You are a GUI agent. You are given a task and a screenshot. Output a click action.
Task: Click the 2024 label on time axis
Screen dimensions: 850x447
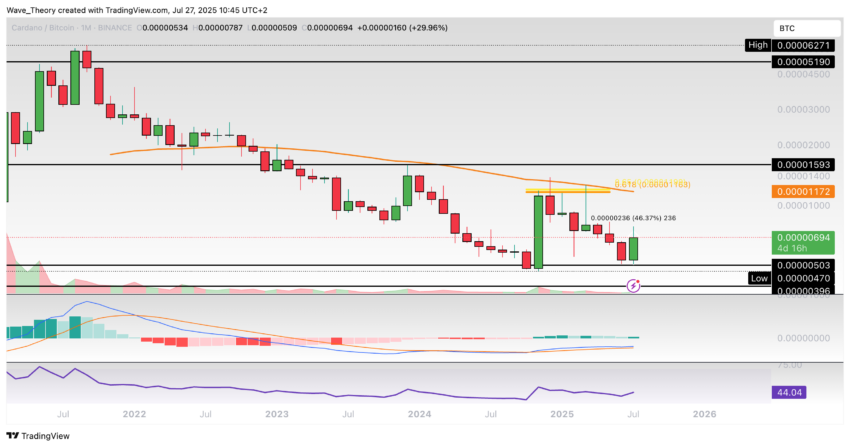point(420,414)
